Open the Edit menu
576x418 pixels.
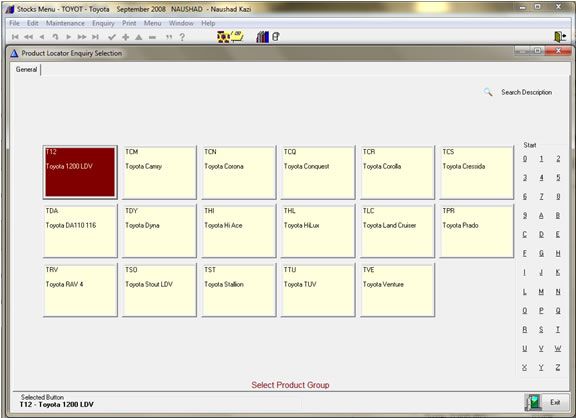pyautogui.click(x=32, y=23)
